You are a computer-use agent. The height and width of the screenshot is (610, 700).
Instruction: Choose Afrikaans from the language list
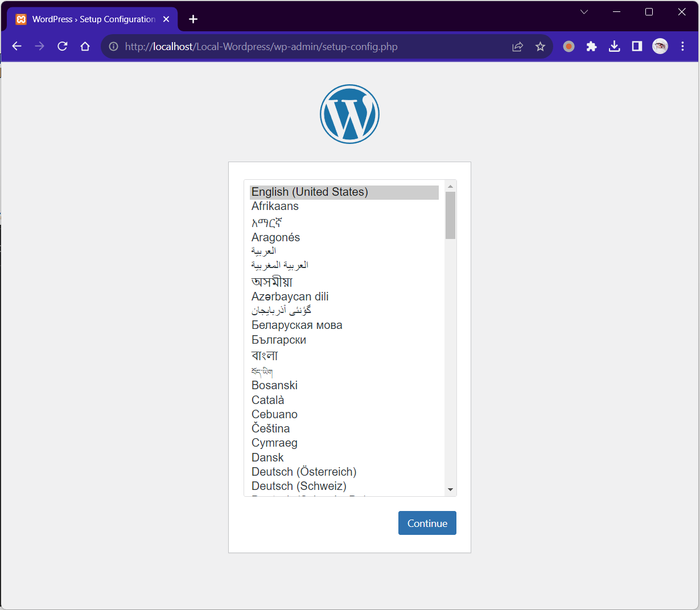(x=344, y=207)
